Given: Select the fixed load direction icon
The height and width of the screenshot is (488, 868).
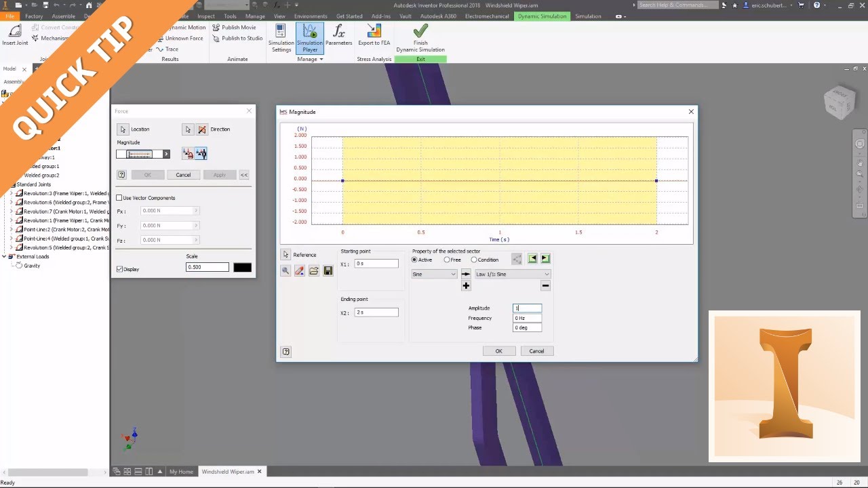Looking at the screenshot, I should click(x=188, y=154).
